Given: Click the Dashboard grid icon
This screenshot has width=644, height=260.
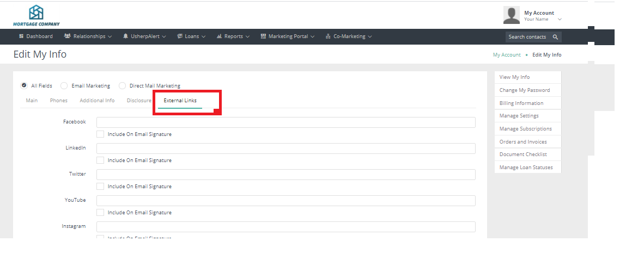Looking at the screenshot, I should 21,36.
